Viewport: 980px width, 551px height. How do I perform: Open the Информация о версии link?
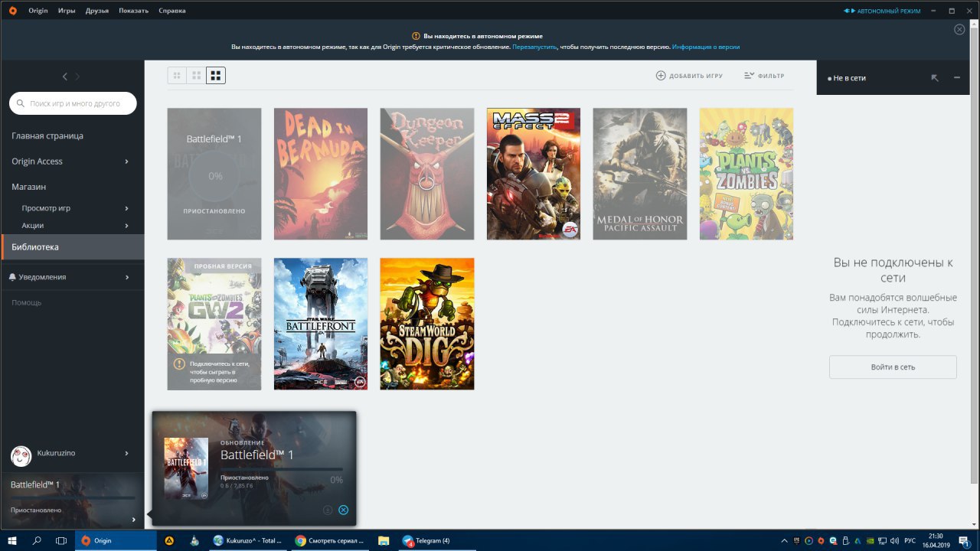[x=706, y=47]
